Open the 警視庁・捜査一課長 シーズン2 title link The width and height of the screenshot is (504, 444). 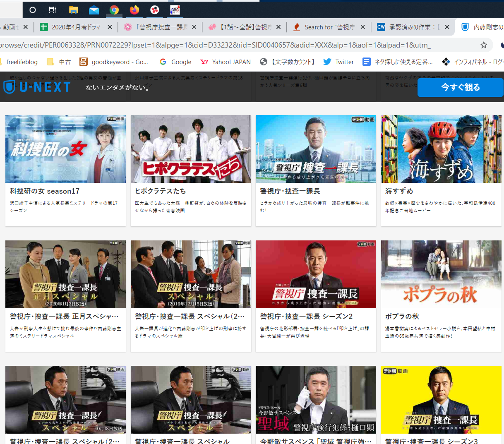pyautogui.click(x=306, y=317)
